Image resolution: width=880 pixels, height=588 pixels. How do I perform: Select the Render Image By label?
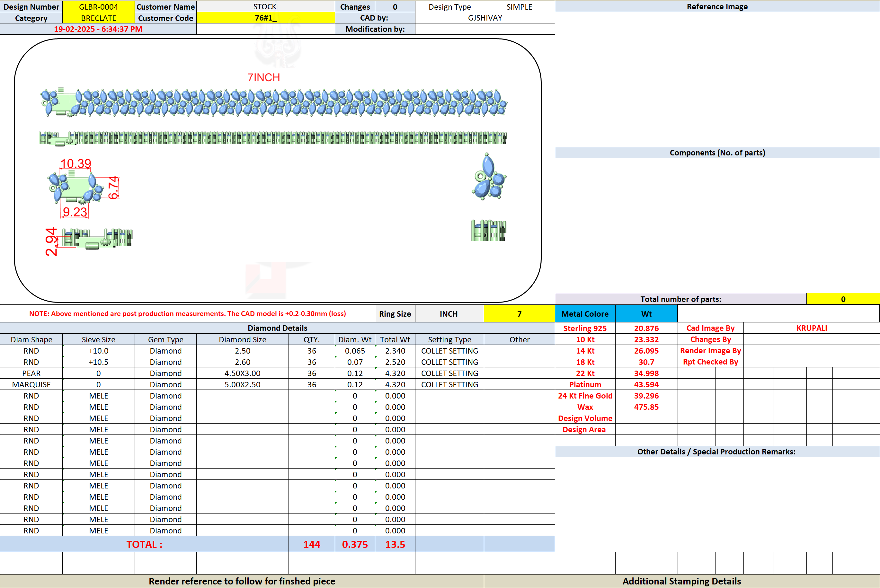click(x=710, y=351)
